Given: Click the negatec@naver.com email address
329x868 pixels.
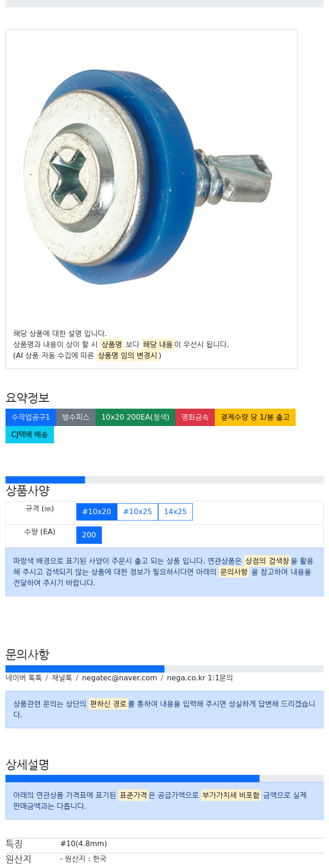Looking at the screenshot, I should [x=119, y=678].
